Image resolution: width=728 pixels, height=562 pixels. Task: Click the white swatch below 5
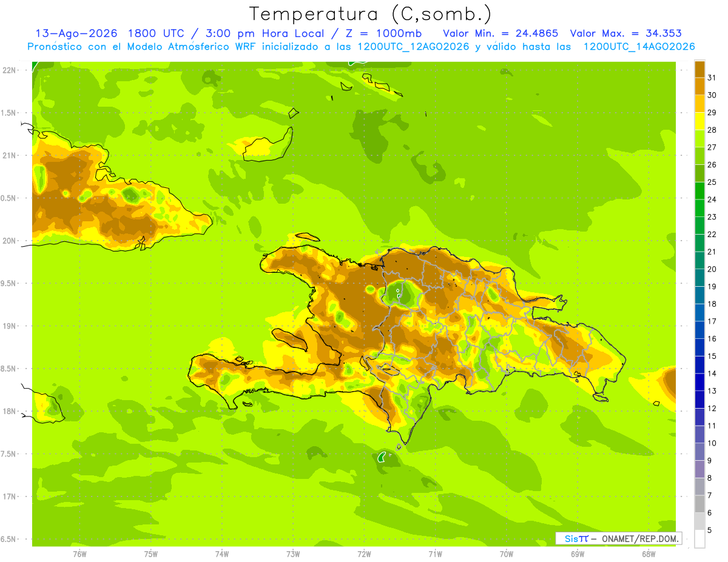(699, 538)
